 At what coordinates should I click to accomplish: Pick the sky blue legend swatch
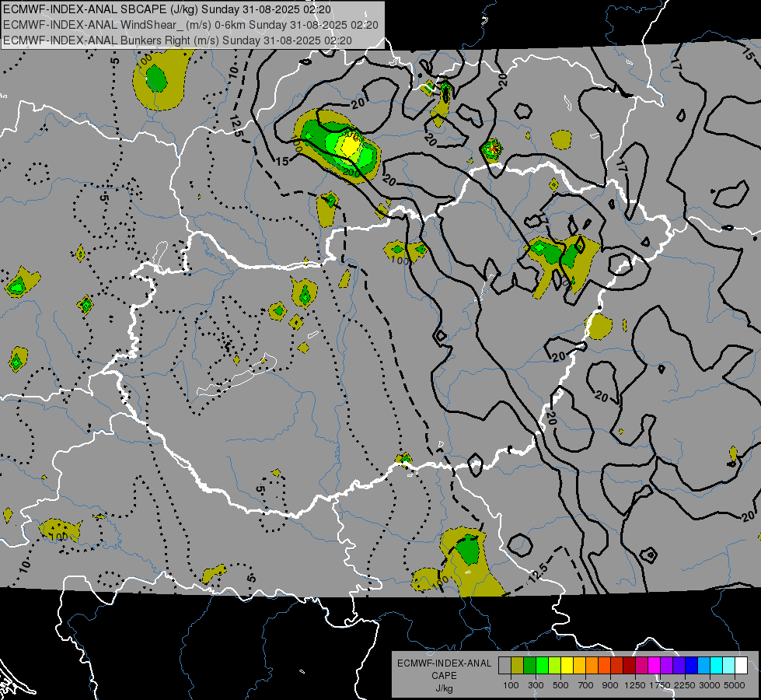[x=704, y=665]
